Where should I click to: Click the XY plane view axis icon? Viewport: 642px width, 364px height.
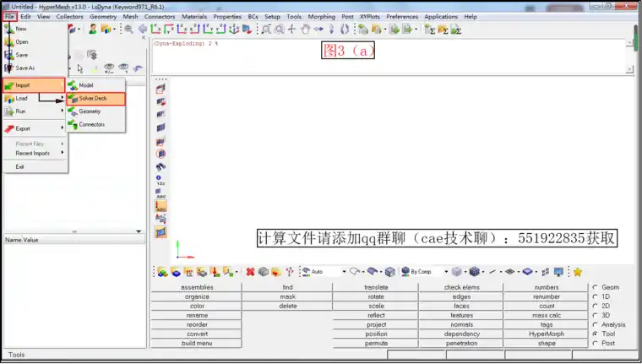155,29
